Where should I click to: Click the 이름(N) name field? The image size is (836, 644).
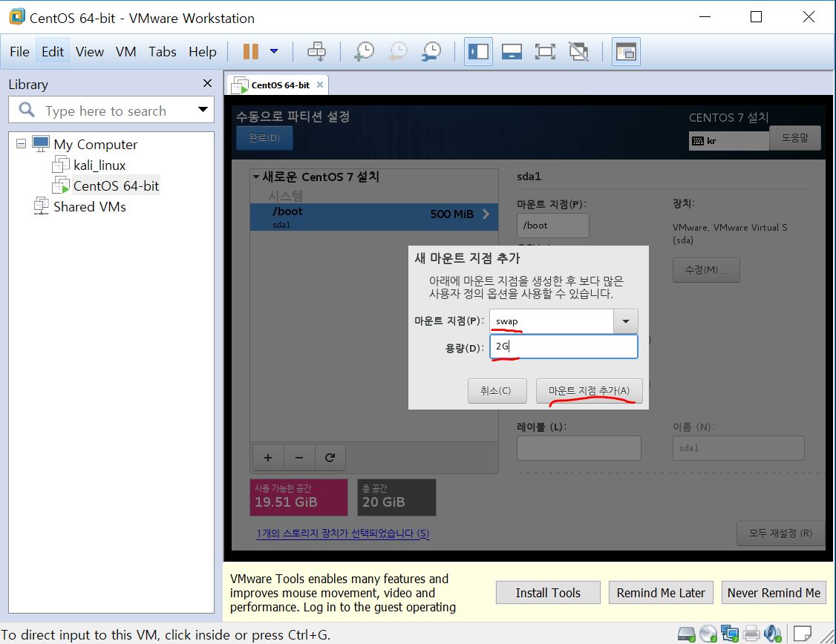(739, 448)
